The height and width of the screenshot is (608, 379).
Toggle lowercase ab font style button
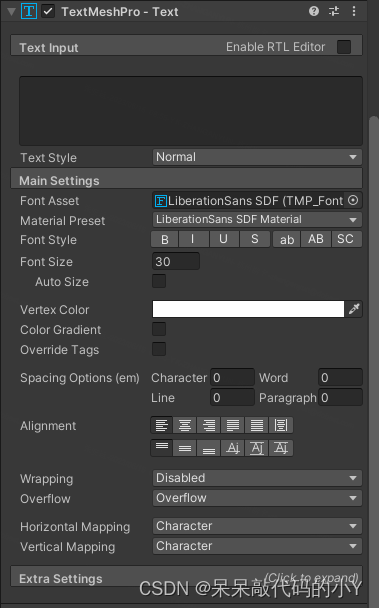coord(287,239)
